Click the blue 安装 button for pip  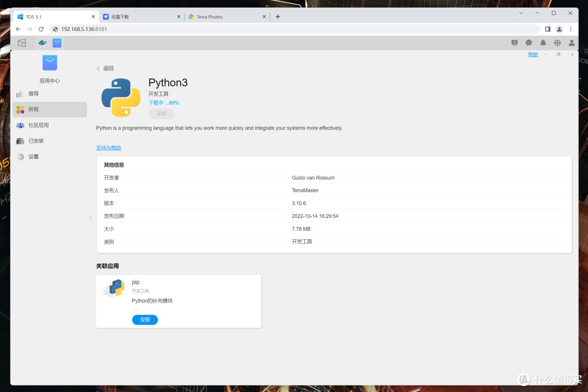(x=145, y=320)
